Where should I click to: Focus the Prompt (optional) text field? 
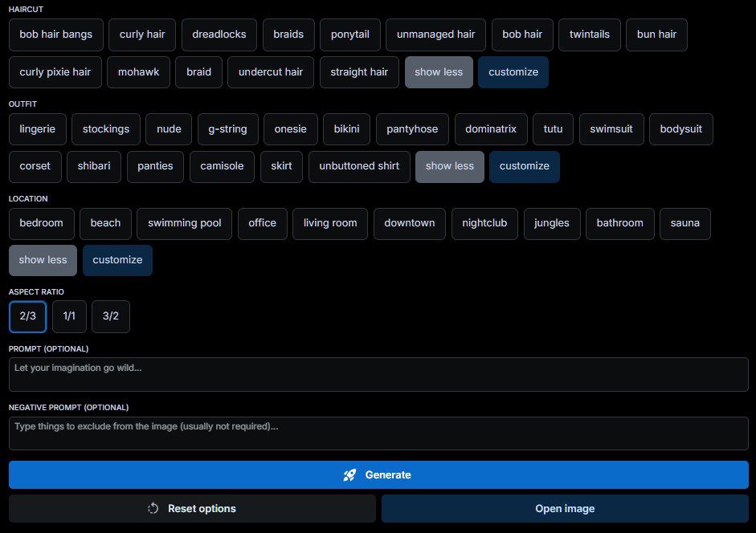coord(378,374)
